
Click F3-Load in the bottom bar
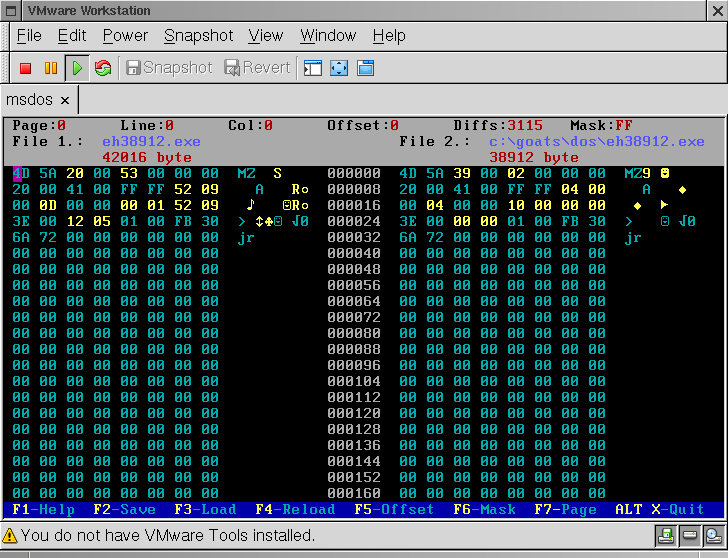click(205, 510)
